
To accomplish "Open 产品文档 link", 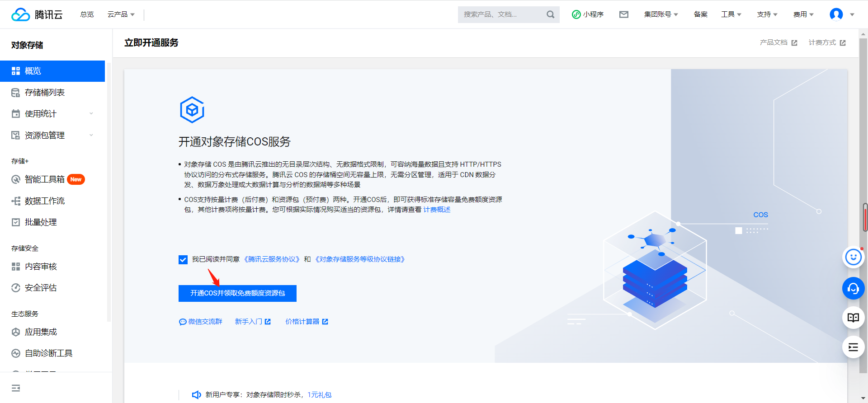I will click(778, 42).
